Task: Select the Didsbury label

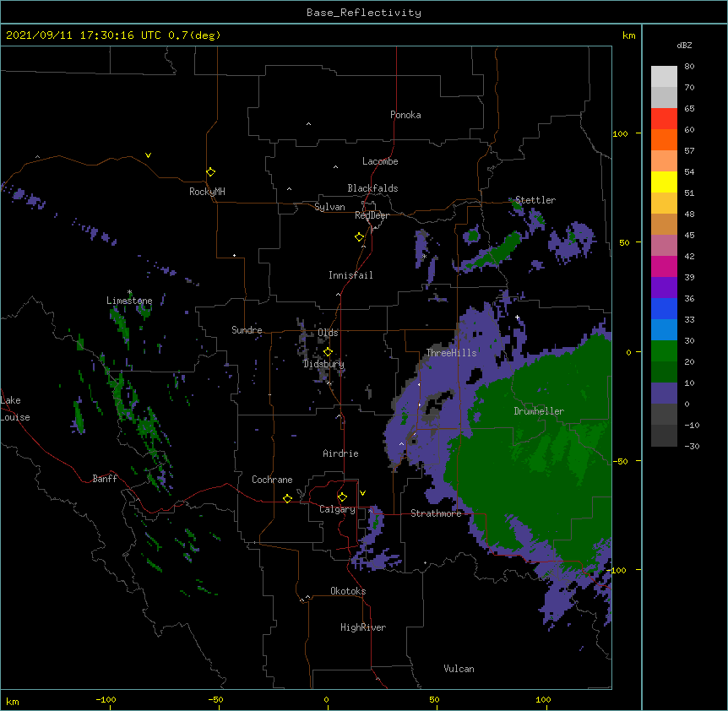Action: click(x=323, y=364)
